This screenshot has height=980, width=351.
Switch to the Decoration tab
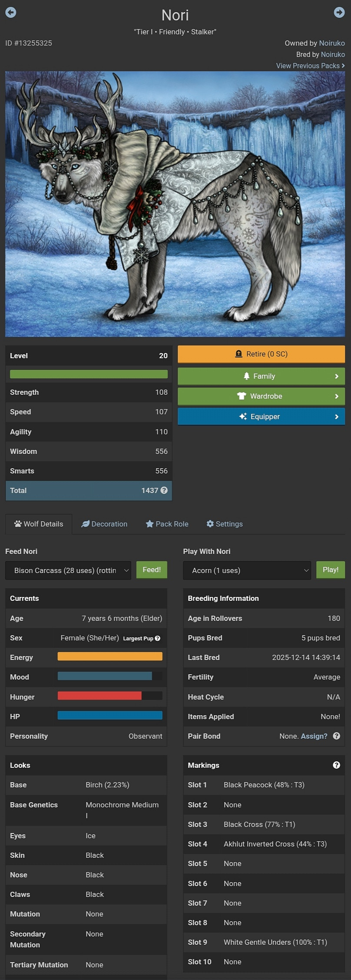tap(104, 524)
